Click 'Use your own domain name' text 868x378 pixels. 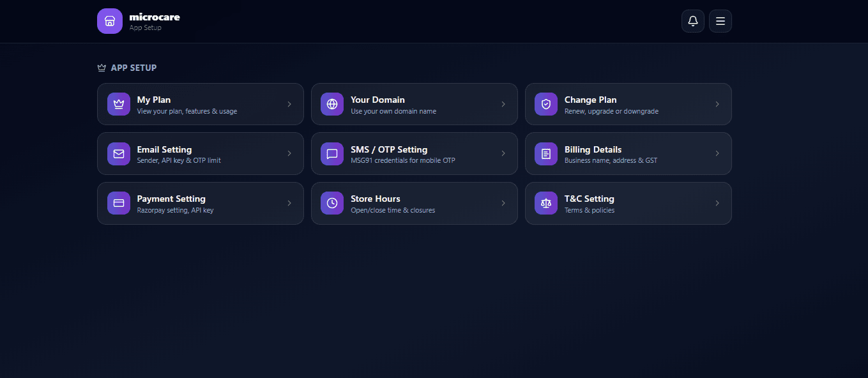pos(393,111)
